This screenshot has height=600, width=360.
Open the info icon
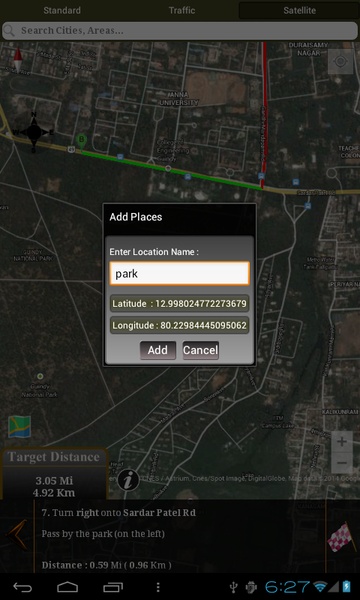128,480
